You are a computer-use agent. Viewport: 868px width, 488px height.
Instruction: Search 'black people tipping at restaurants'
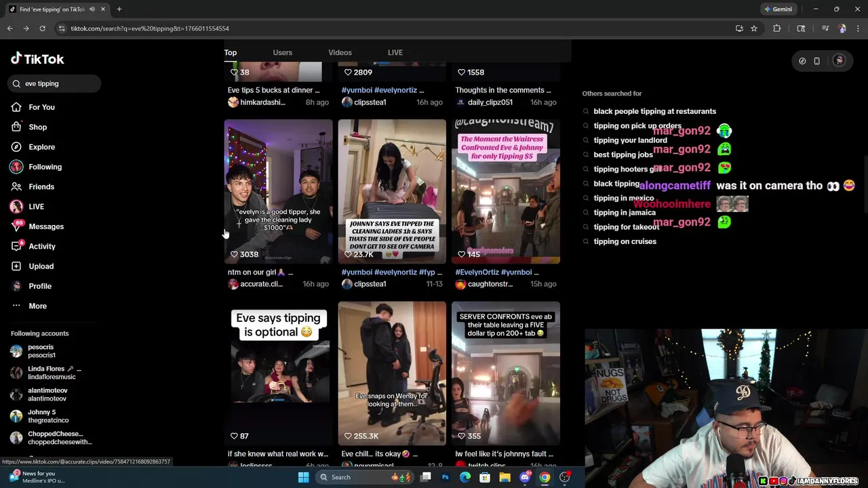654,111
